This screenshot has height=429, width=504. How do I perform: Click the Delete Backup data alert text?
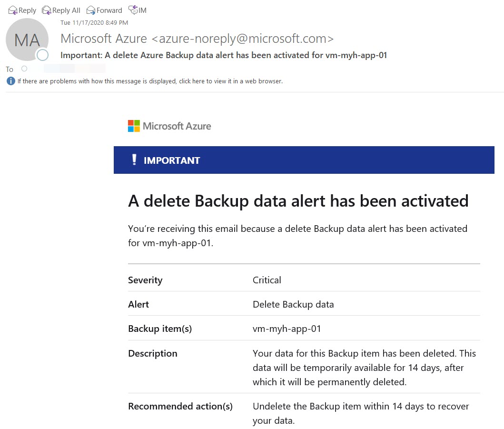(293, 304)
